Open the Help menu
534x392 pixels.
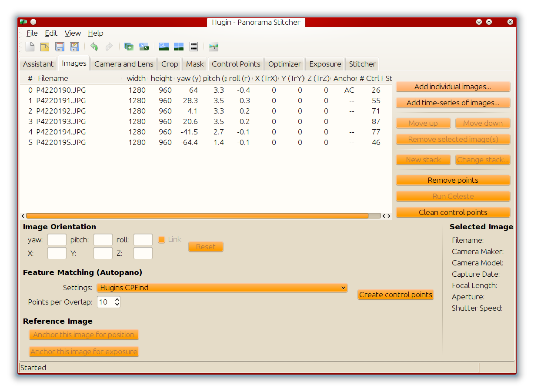coord(96,33)
